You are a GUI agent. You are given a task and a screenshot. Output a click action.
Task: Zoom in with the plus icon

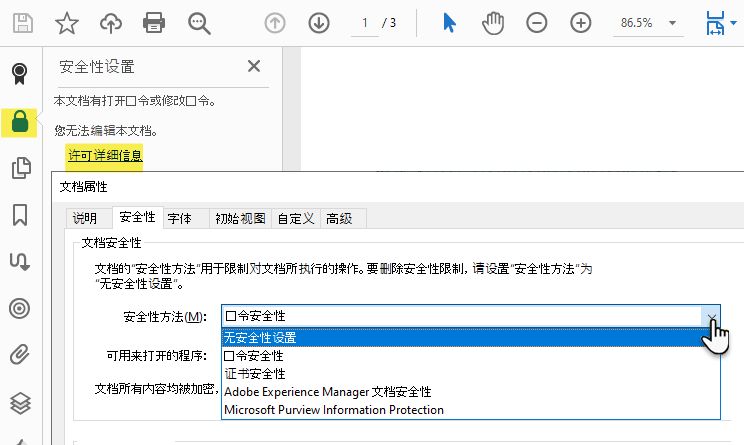(581, 23)
